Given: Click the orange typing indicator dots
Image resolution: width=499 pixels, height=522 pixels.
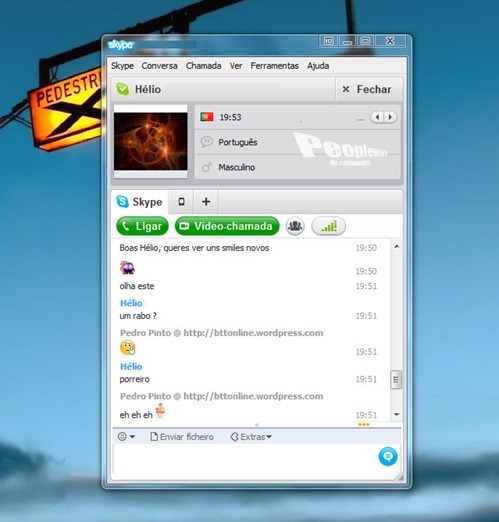Looking at the screenshot, I should (364, 424).
